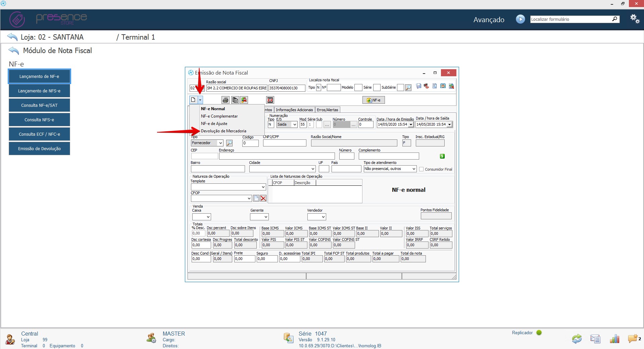This screenshot has height=349, width=644.
Task: Click the search magnifier next to Fornecedor
Action: click(230, 143)
